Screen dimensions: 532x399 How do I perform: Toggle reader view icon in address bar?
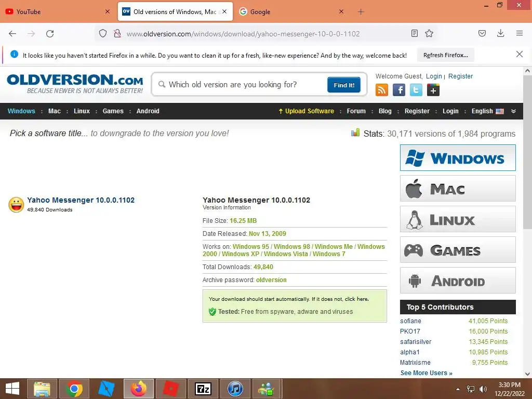(414, 33)
